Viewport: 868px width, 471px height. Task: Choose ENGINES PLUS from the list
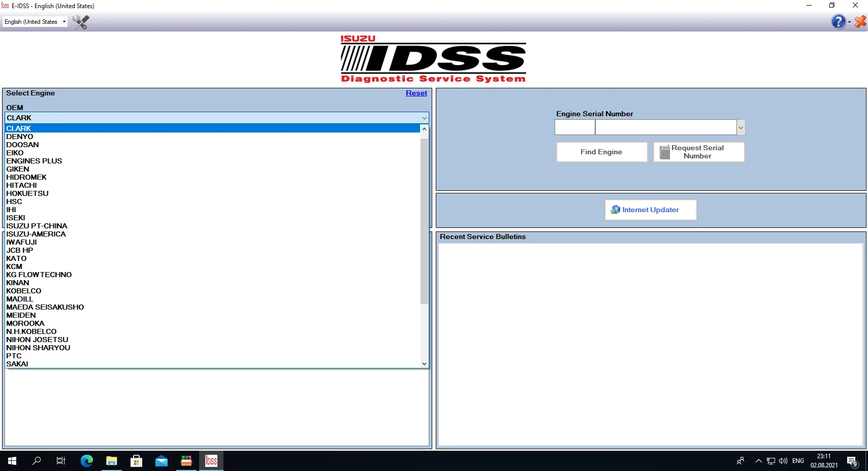(x=213, y=161)
